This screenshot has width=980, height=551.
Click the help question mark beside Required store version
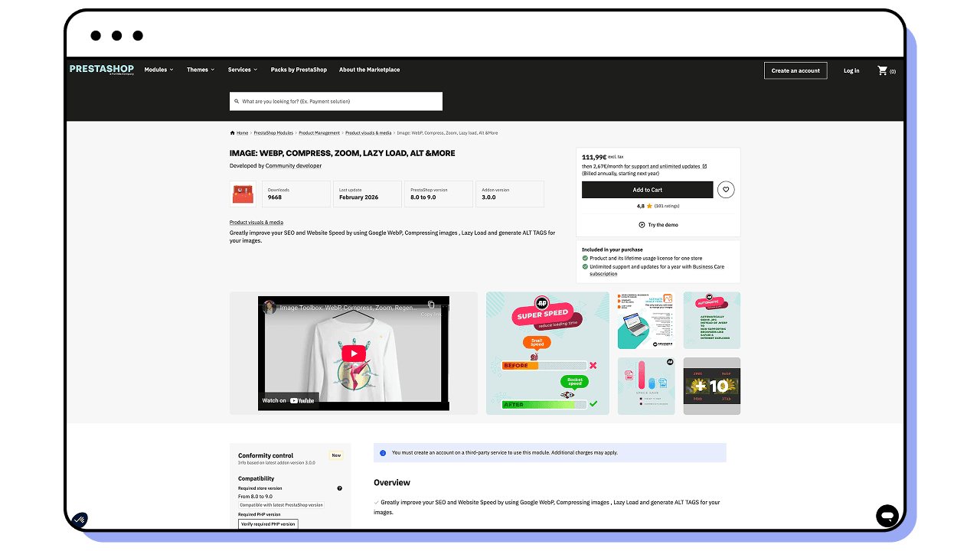[339, 488]
